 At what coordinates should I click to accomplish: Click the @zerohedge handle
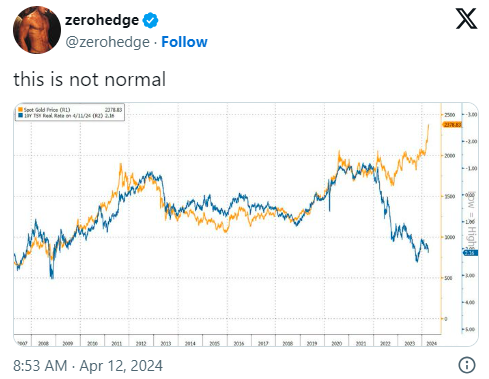pos(107,42)
